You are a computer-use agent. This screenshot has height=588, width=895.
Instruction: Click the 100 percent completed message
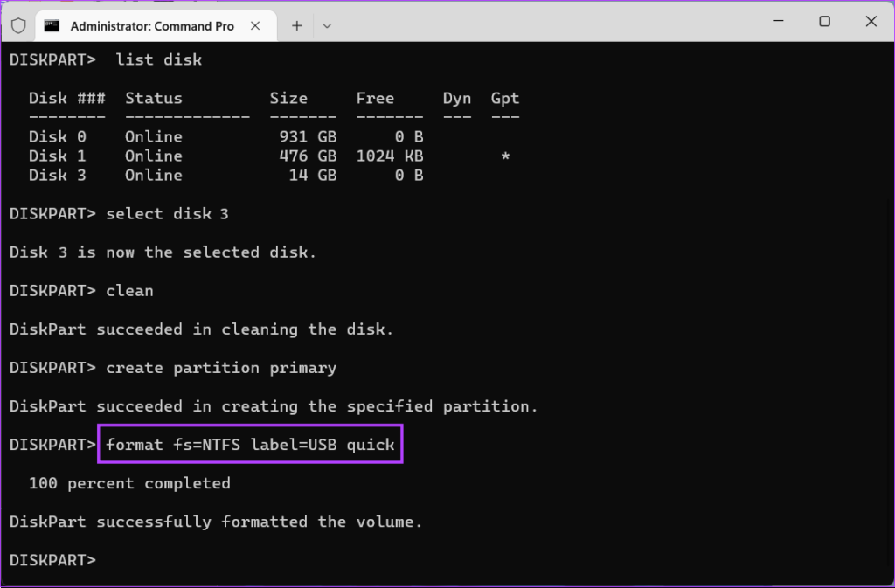[130, 482]
